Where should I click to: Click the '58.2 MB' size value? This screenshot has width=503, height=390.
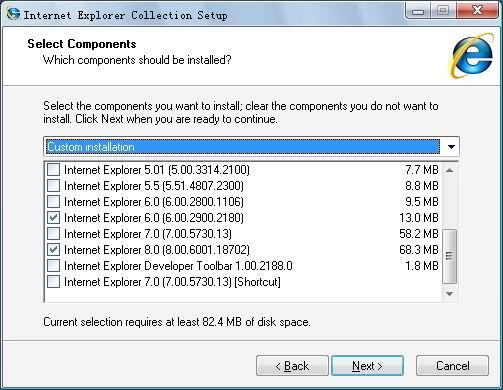[419, 234]
